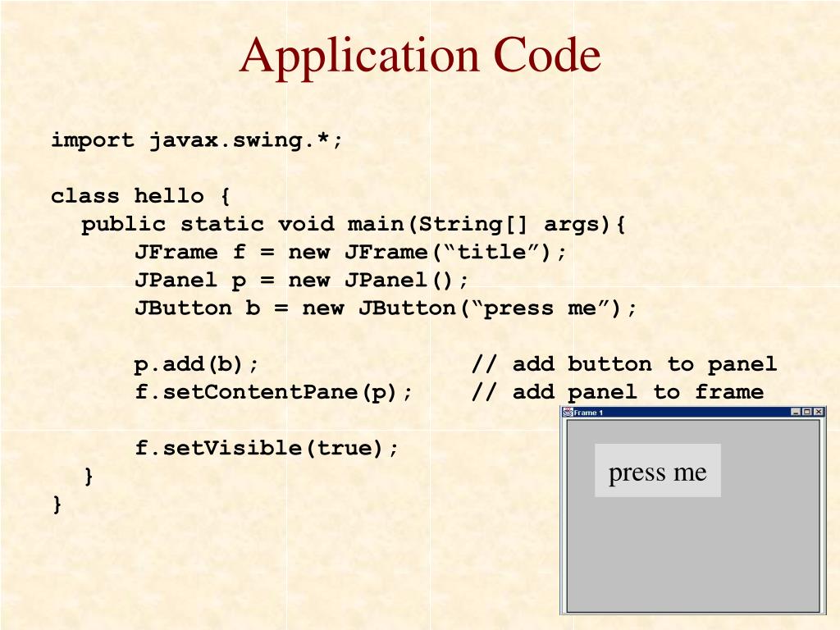This screenshot has width=840, height=630.
Task: Close the Frame 1 window
Action: pyautogui.click(x=818, y=412)
